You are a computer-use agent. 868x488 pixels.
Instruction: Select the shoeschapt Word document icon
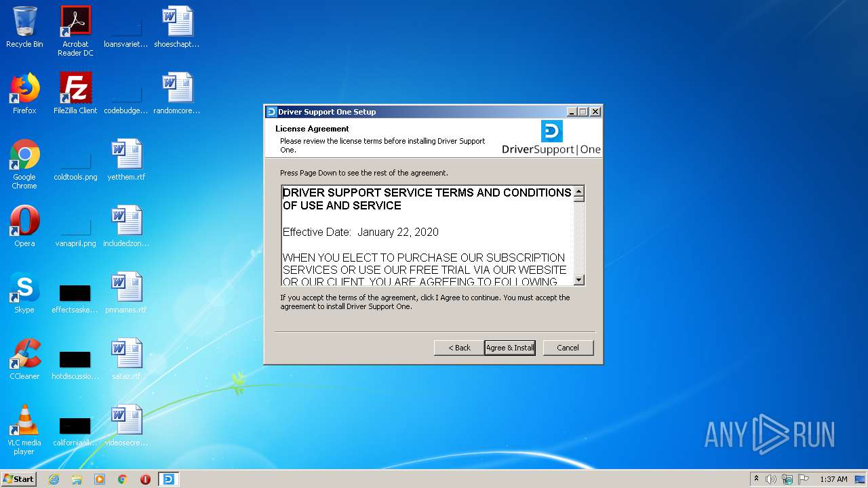pos(177,28)
